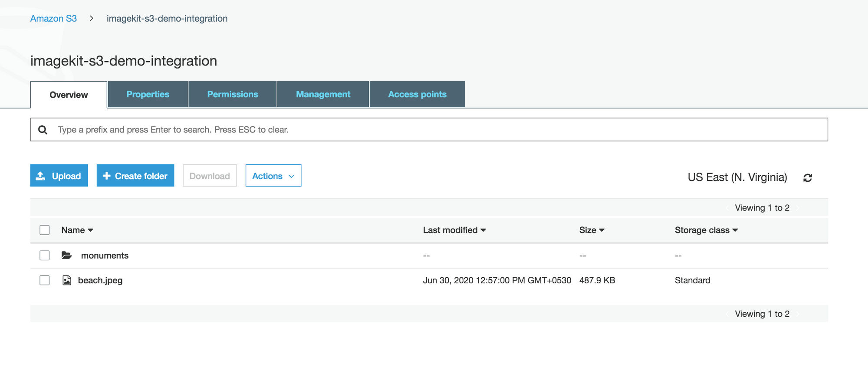The image size is (868, 367).
Task: Click the Jun 30, 2020 modified date
Action: pyautogui.click(x=497, y=280)
